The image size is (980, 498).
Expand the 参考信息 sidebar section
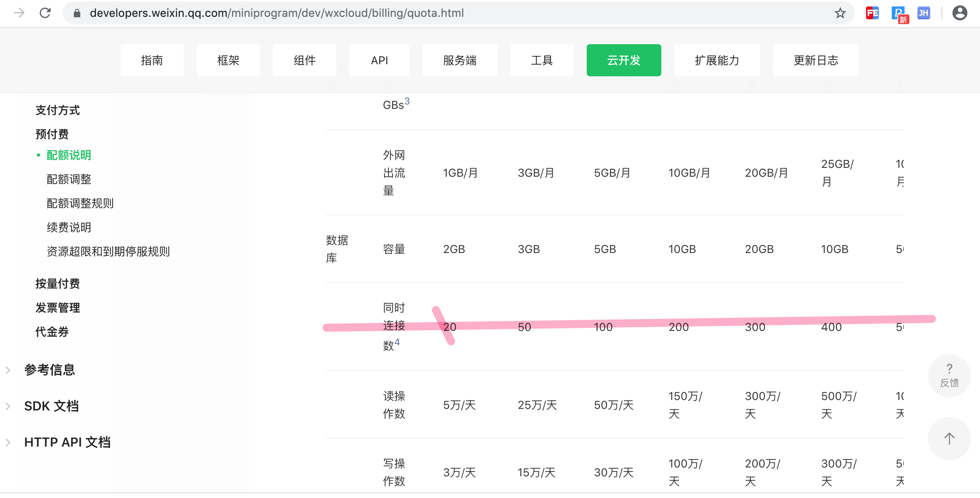pos(49,369)
